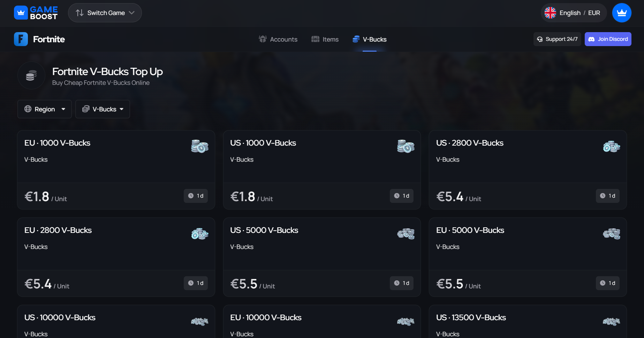Click the headset icon on Support 24/7
The height and width of the screenshot is (338, 644).
(540, 39)
